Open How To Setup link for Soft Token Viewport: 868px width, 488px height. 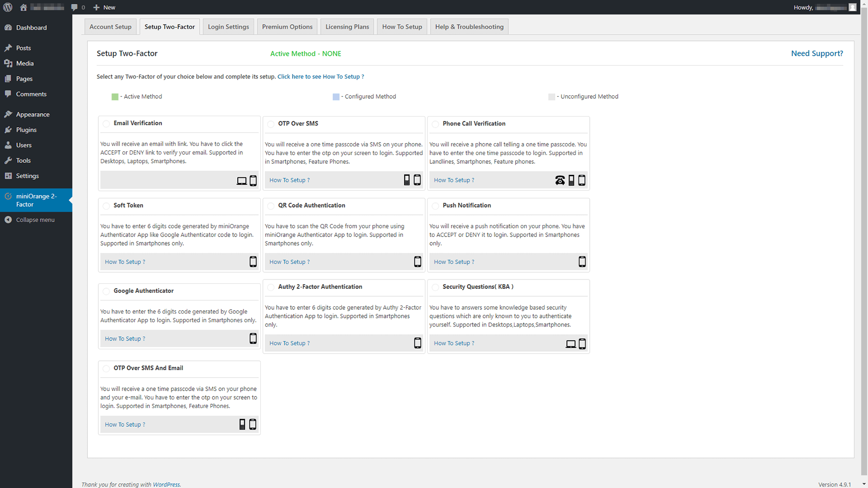coord(125,262)
